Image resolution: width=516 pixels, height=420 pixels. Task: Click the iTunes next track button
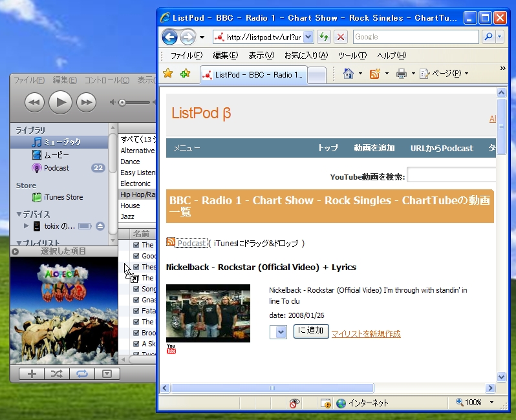86,102
